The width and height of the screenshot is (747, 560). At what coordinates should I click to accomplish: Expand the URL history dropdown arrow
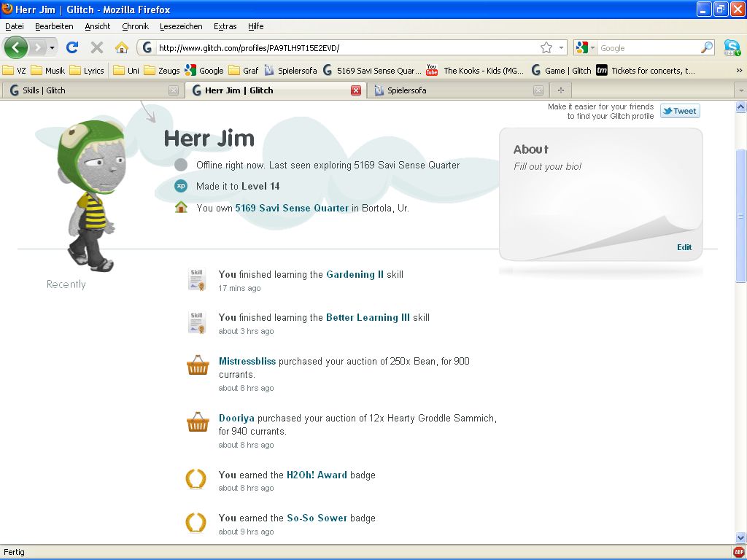click(561, 47)
